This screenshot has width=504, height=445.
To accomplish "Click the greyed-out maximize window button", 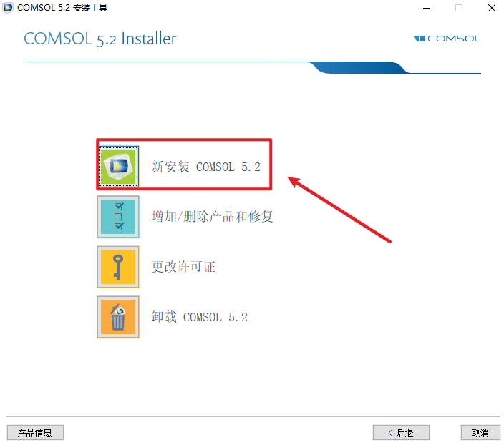I will (459, 8).
